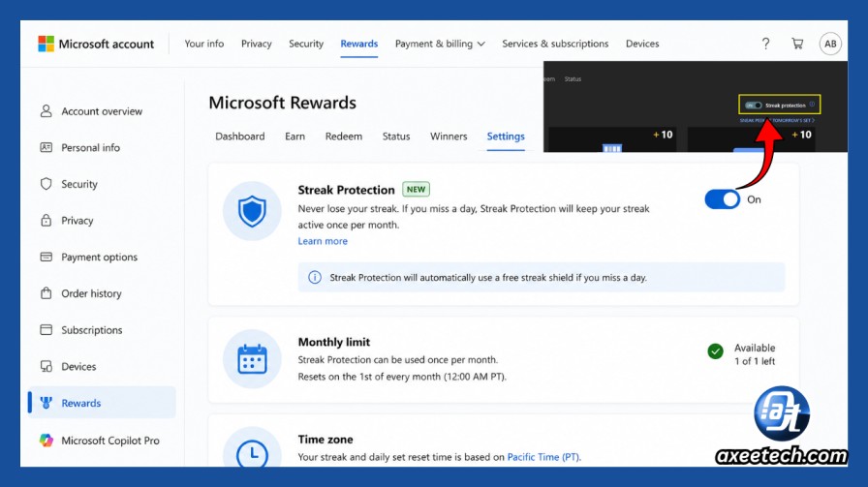
Task: Click the 'Time zone' heading
Action: point(325,440)
